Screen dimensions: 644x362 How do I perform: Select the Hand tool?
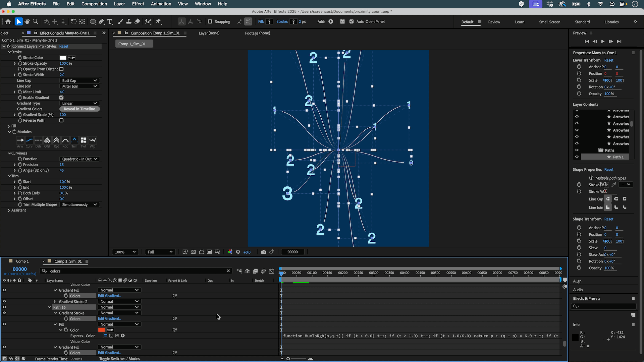(27, 22)
